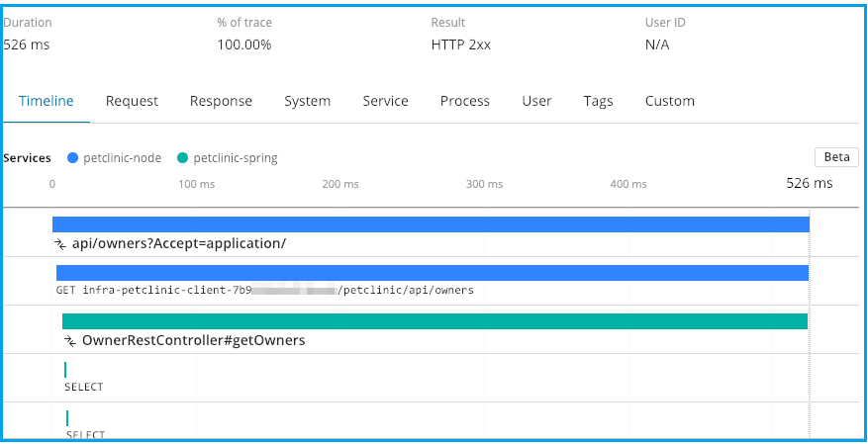Click the second SELECT span marker
The height and width of the screenshot is (444, 868).
67,418
